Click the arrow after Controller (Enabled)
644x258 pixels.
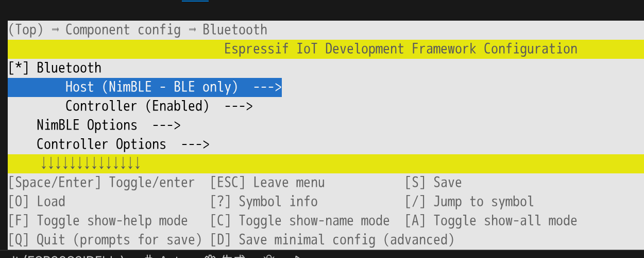pos(239,106)
